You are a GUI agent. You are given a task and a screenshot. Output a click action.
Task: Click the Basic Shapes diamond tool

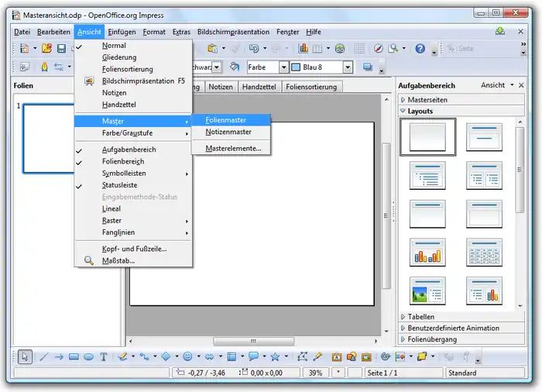click(166, 356)
